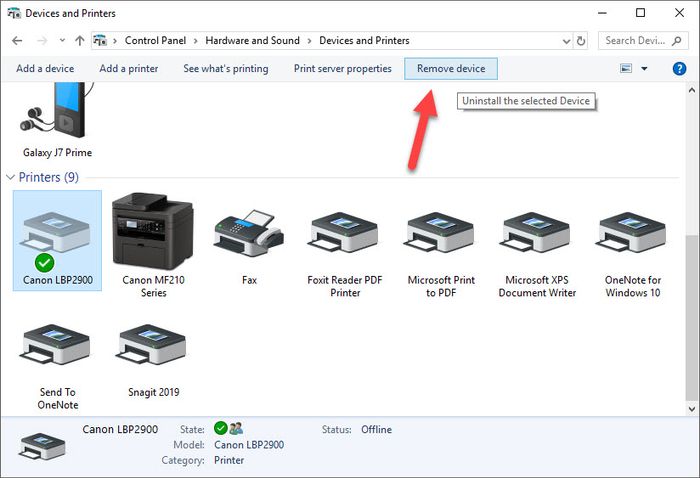Open chevron after Control Panel breadcrumb
Viewport: 700px width, 478px height.
point(196,41)
